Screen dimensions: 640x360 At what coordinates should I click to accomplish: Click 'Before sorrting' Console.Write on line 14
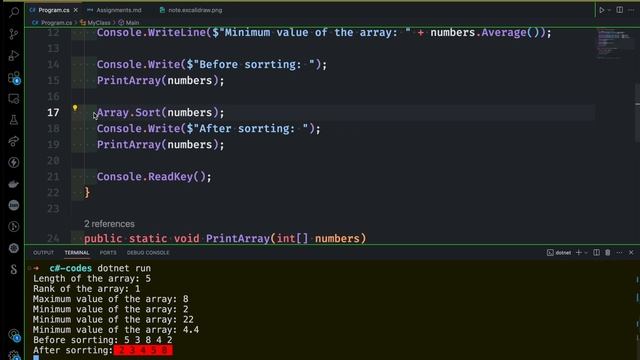pos(211,64)
